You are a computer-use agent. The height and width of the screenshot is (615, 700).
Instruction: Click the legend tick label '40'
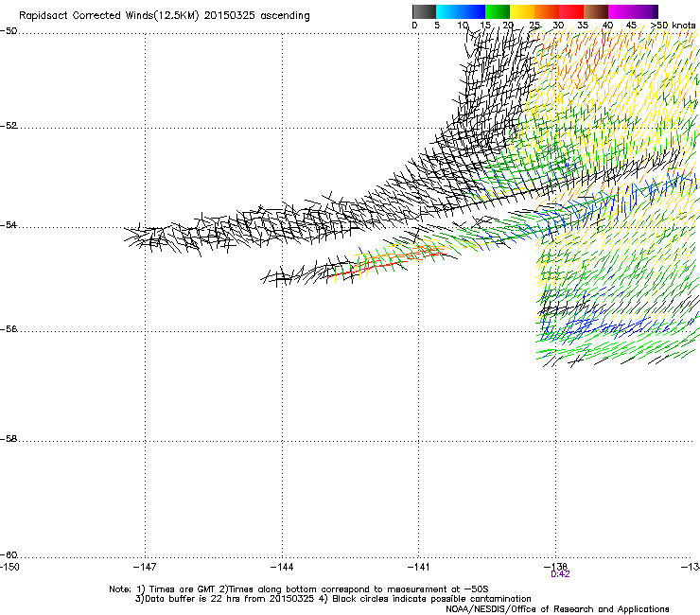pyautogui.click(x=607, y=26)
